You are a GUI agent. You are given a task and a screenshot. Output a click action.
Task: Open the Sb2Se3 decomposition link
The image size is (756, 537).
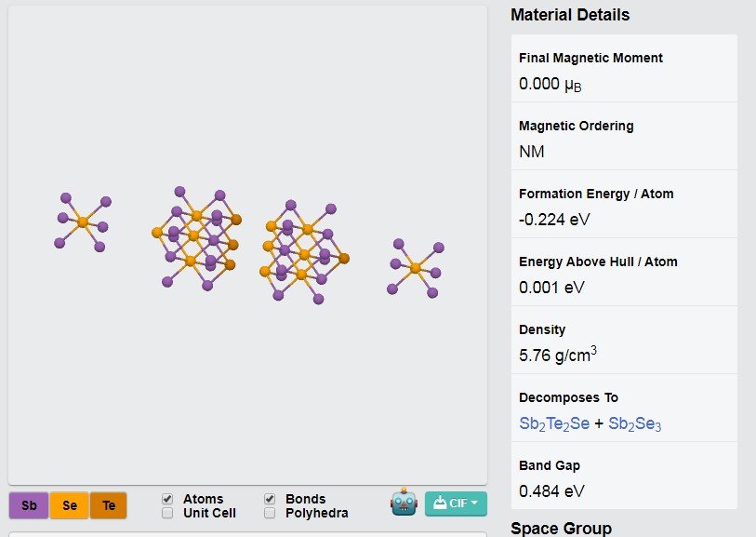click(x=634, y=423)
